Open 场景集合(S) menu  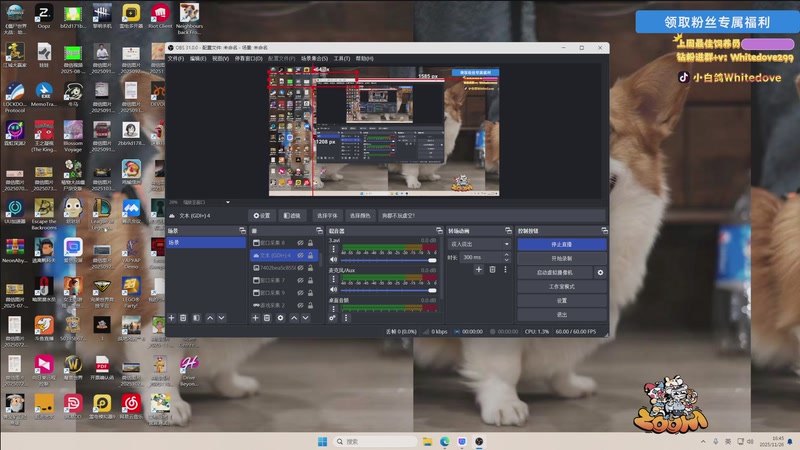[314, 59]
